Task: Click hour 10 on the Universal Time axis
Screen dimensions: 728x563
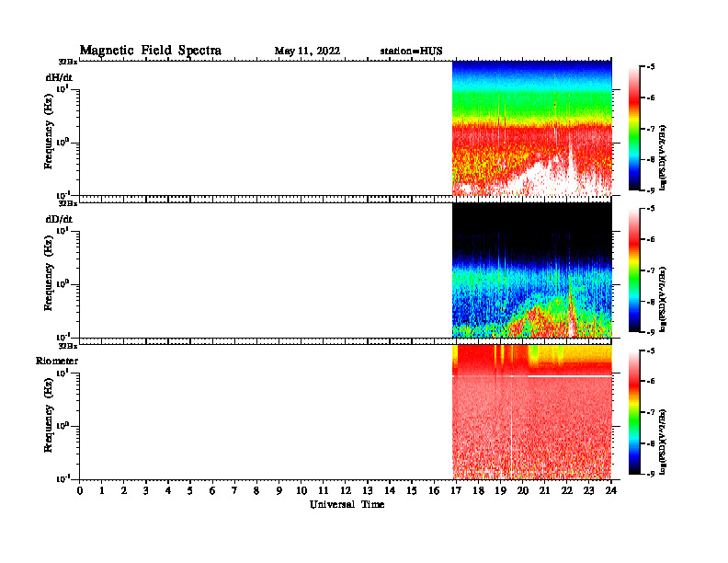Action: click(301, 491)
